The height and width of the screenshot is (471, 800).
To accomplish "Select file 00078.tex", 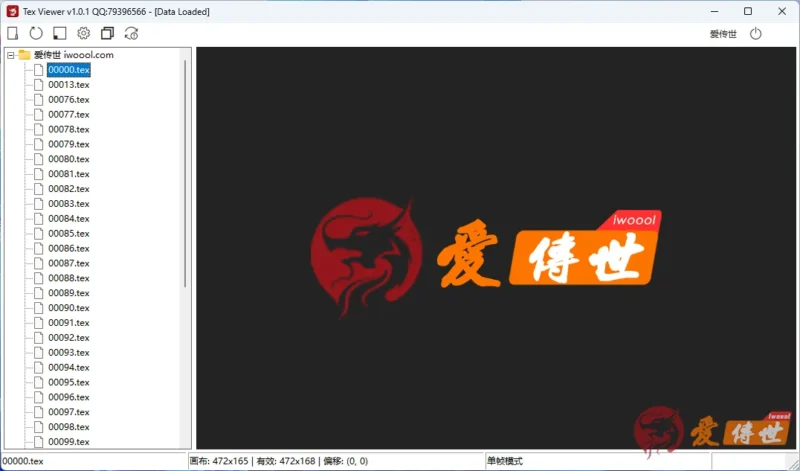I will [x=69, y=129].
